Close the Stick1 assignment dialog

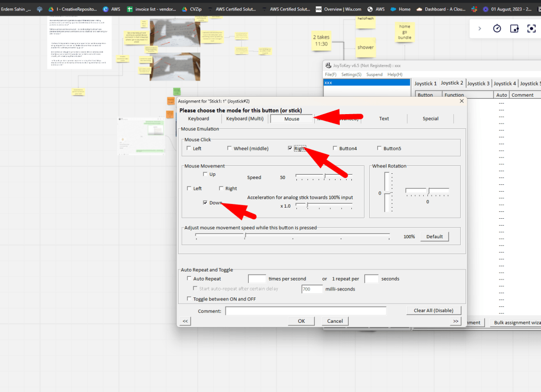[x=462, y=101]
